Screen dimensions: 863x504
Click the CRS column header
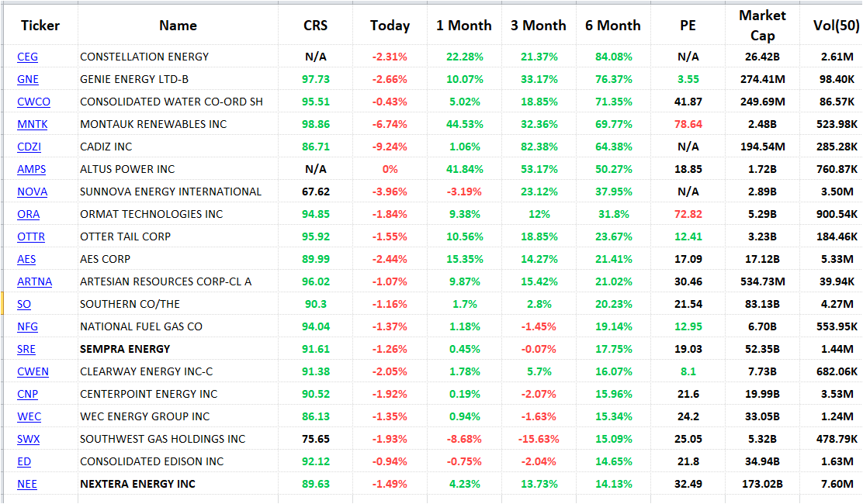click(x=315, y=26)
